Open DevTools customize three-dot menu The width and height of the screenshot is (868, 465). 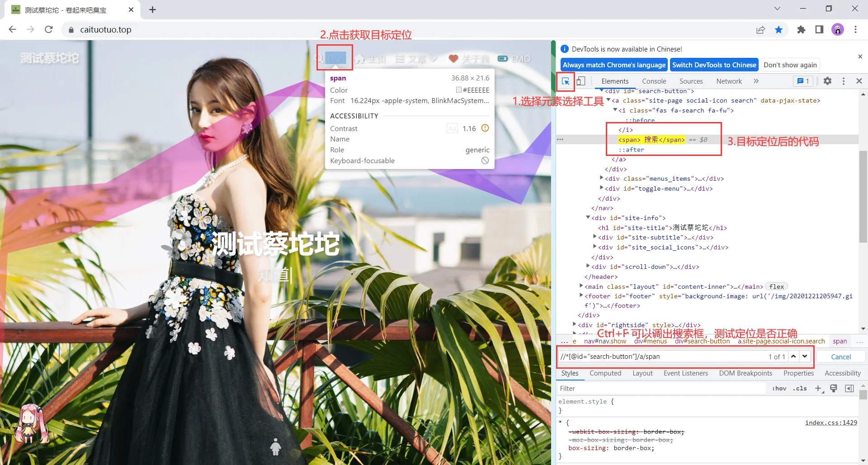pyautogui.click(x=844, y=81)
